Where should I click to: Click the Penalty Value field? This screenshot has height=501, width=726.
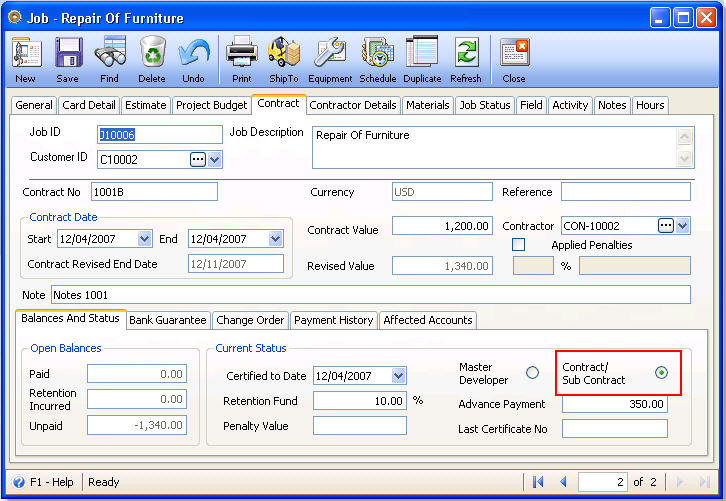[x=360, y=426]
